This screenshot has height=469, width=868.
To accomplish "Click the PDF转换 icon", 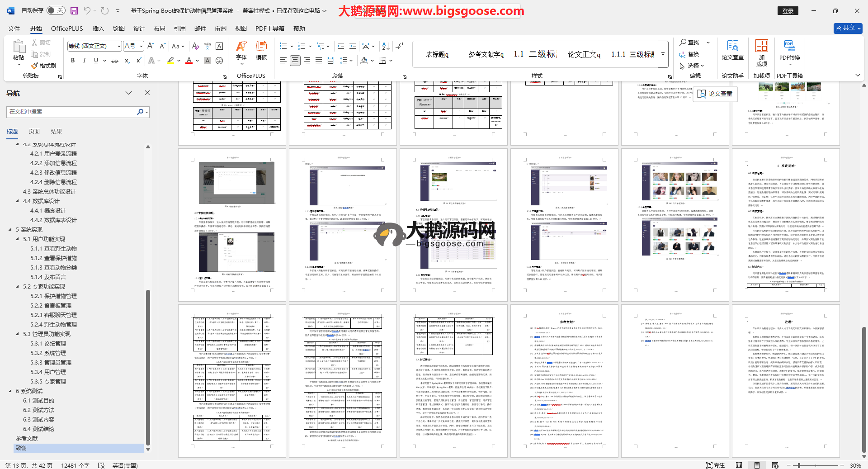I will click(789, 50).
